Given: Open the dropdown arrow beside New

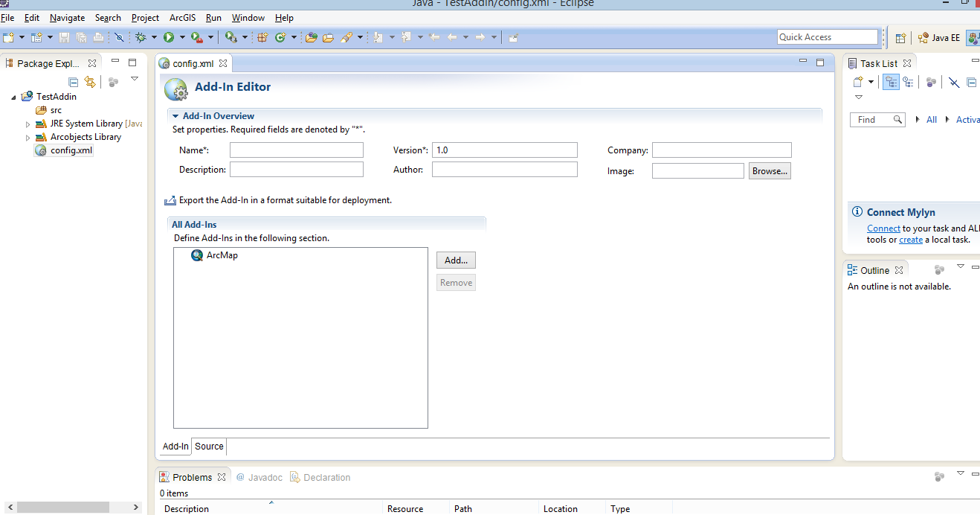Looking at the screenshot, I should (x=22, y=37).
